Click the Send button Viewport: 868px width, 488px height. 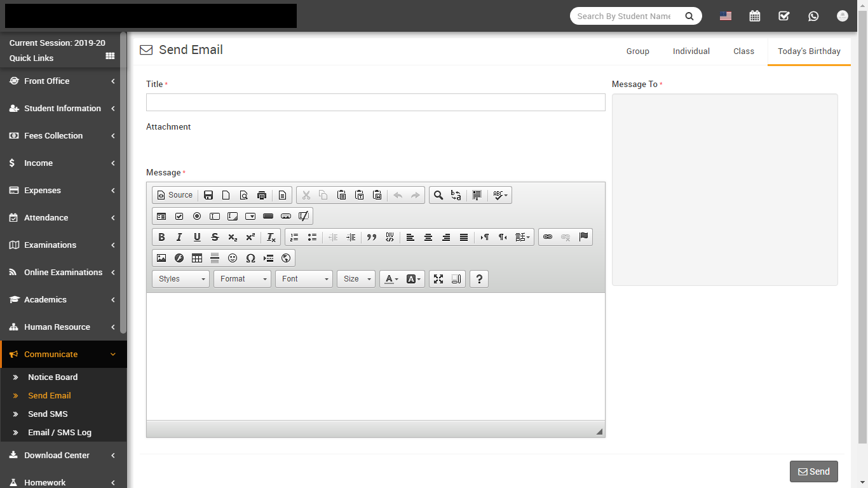(813, 471)
